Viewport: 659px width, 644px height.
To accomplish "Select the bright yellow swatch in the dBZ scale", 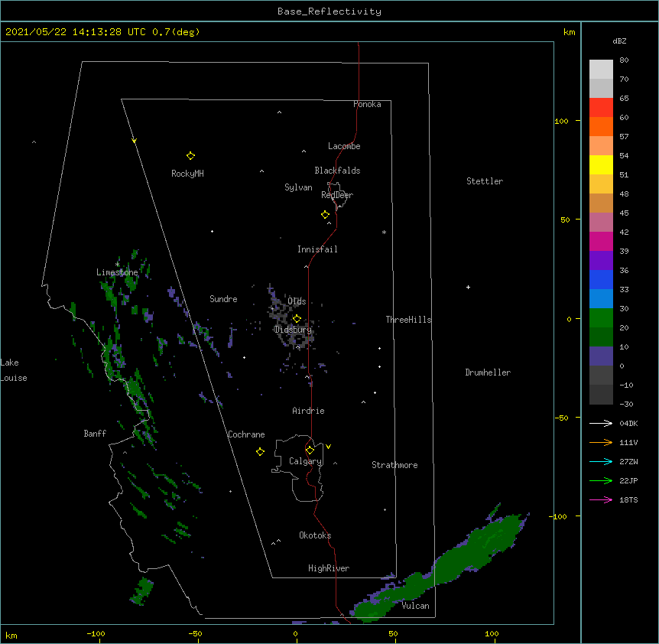I will click(601, 164).
